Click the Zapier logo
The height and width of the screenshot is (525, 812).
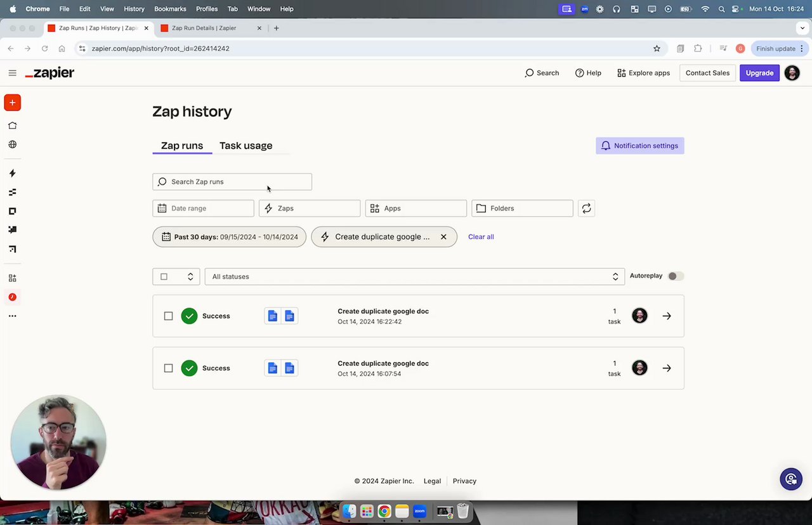[x=49, y=73]
